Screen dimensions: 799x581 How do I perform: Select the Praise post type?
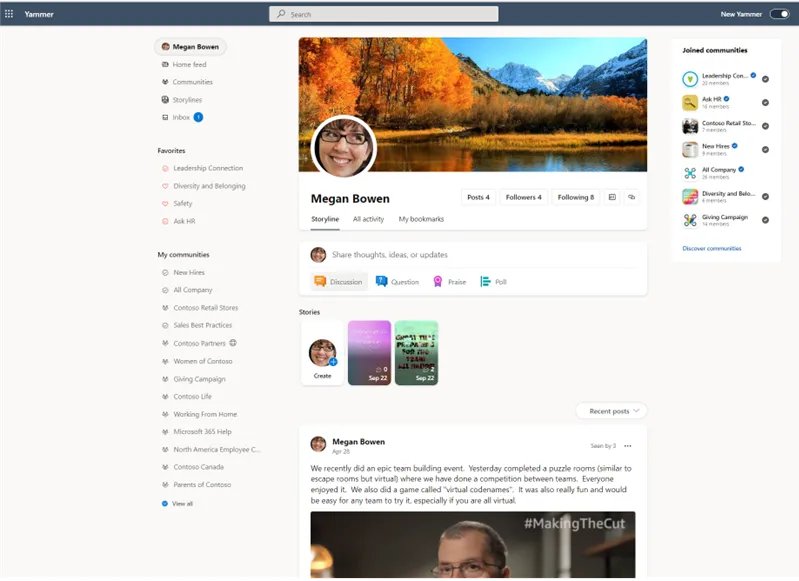point(449,281)
